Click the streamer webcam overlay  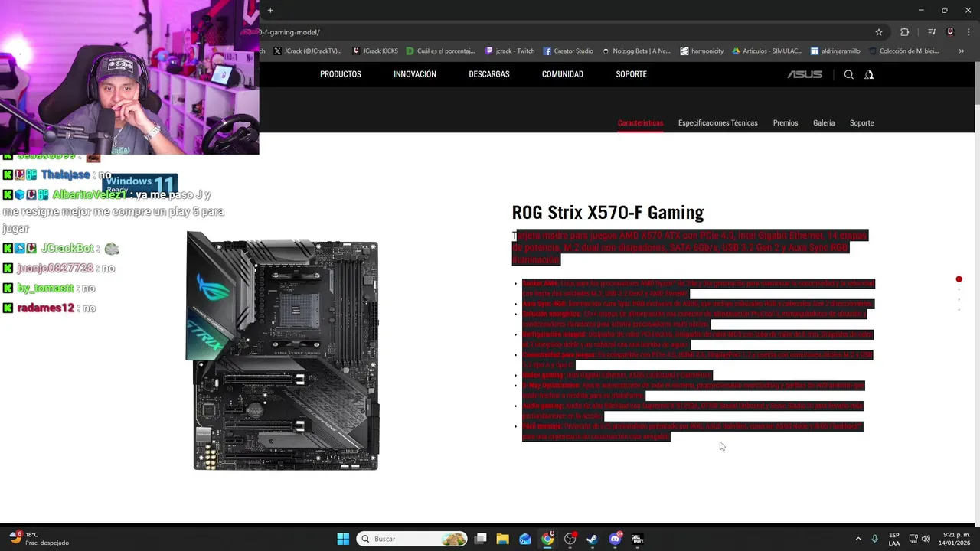[x=129, y=77]
